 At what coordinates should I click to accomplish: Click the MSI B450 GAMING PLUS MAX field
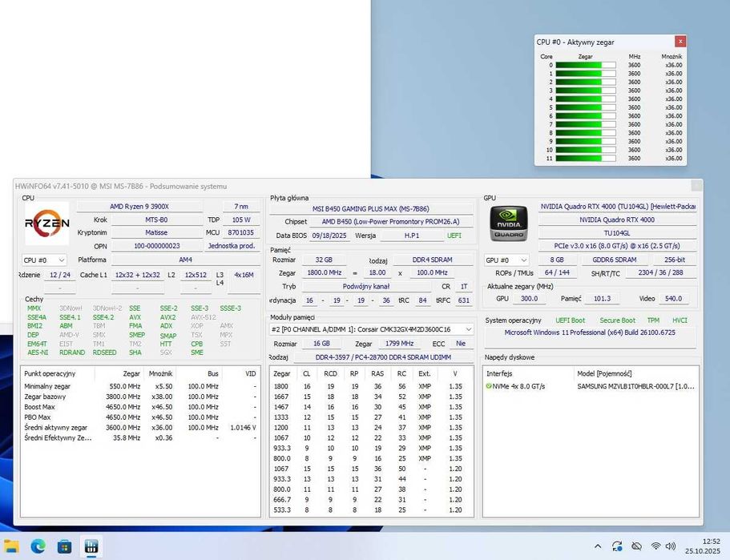pos(371,209)
